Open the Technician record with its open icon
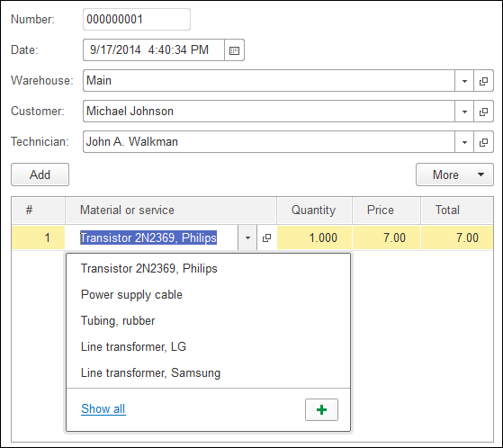 483,142
